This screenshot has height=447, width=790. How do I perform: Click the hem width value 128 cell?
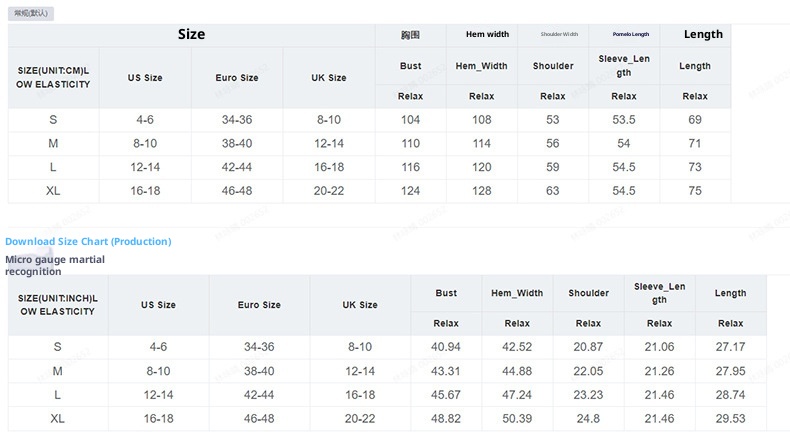pyautogui.click(x=481, y=191)
